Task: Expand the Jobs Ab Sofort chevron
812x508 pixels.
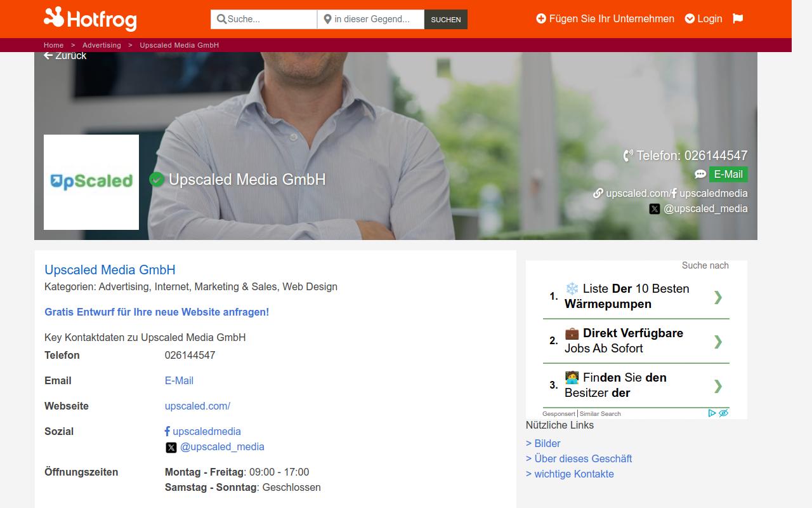Action: coord(718,342)
